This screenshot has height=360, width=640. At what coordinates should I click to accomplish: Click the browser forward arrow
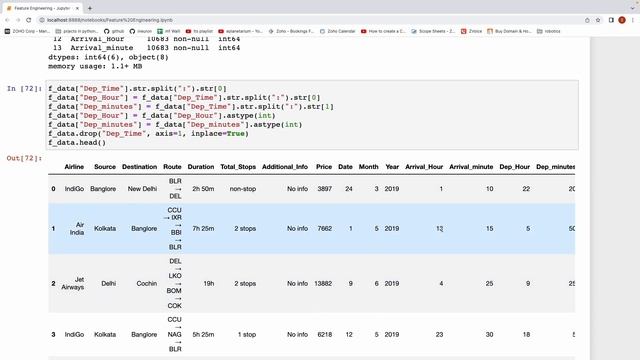(18, 20)
